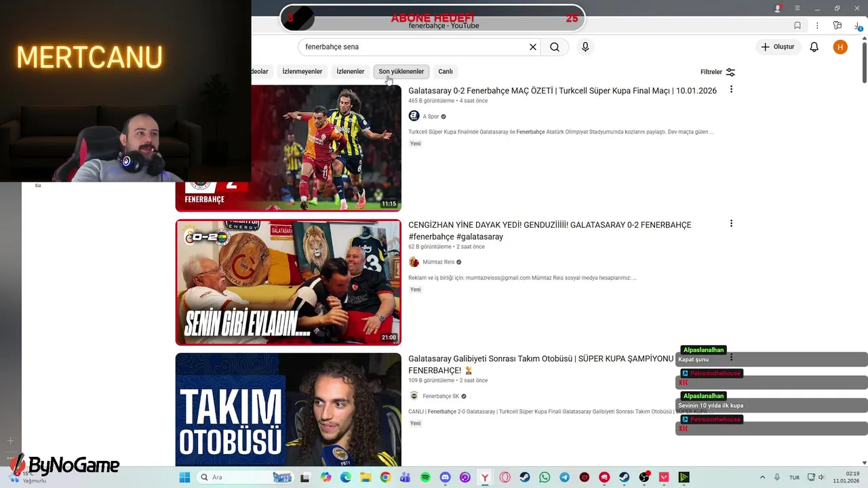Viewport: 868px width, 488px height.
Task: Click the taskbar Ara search box
Action: point(245,477)
